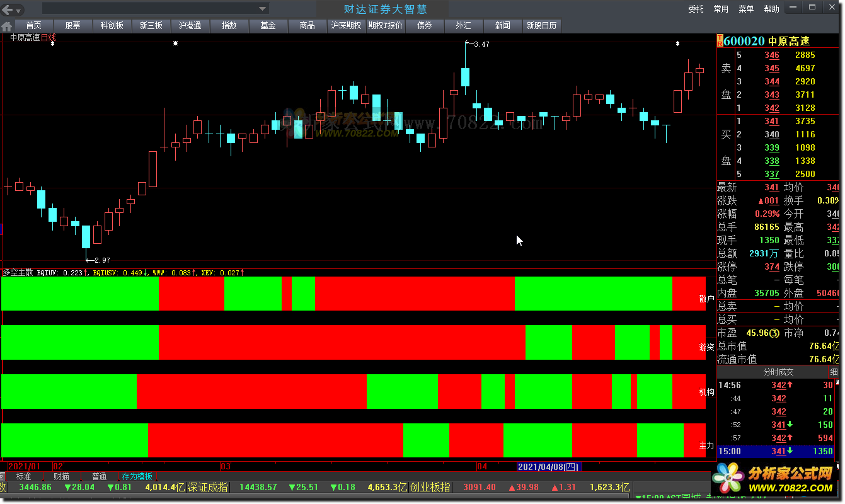The height and width of the screenshot is (504, 845).
Task: Click the 3446.86 index value in status bar
Action: (35, 487)
